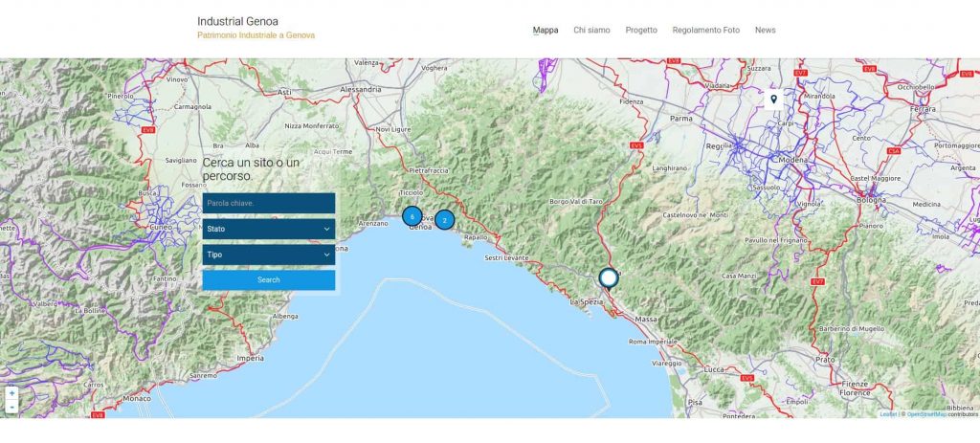Click the location pin marker near Carpi
The image size is (980, 443).
[x=773, y=99]
